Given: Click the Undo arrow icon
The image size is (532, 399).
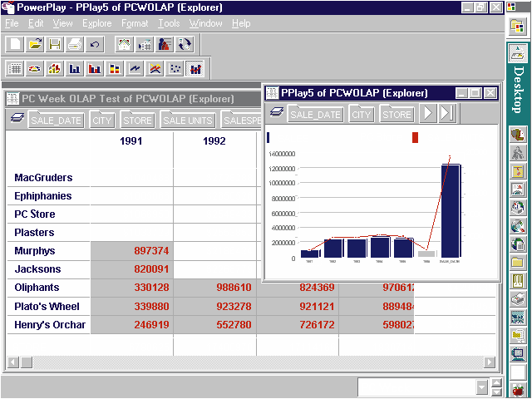Looking at the screenshot, I should pyautogui.click(x=95, y=44).
